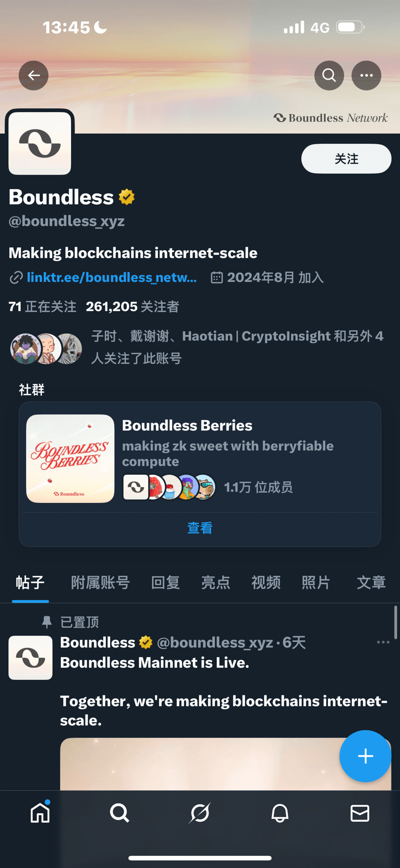
Task: Go to Home tab icon
Action: (40, 812)
